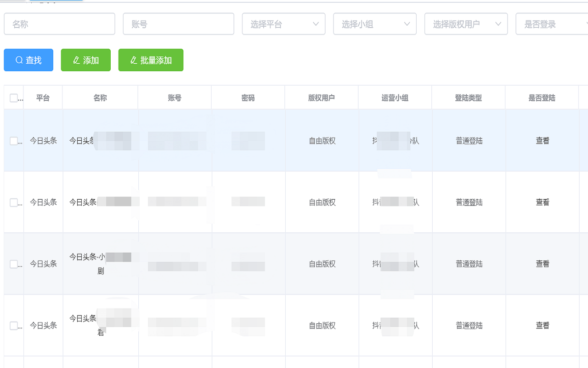Focus the 名称 name input field

tap(60, 24)
